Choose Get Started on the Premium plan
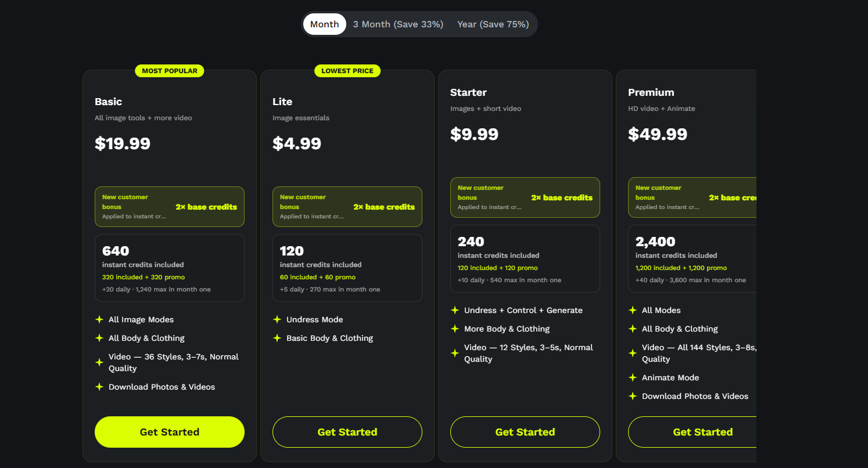 693,432
